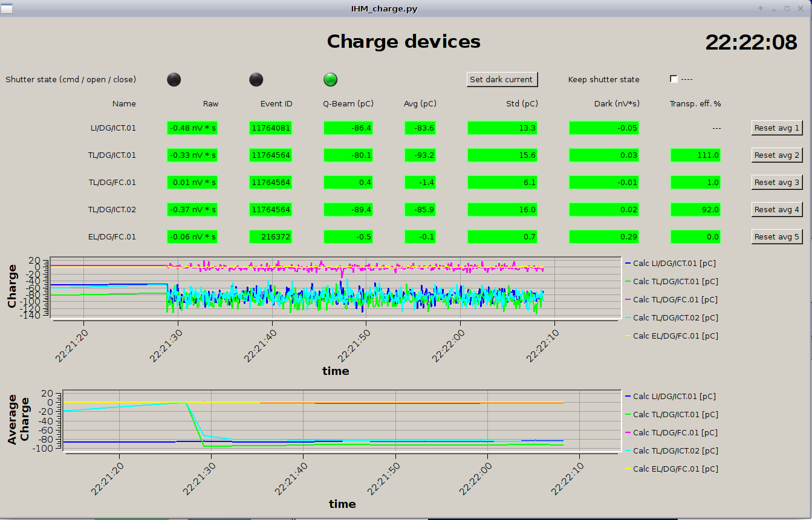Screen dimensions: 812x520
Task: Click the TL/DG/ICT.02 Dark value field
Action: click(x=603, y=209)
